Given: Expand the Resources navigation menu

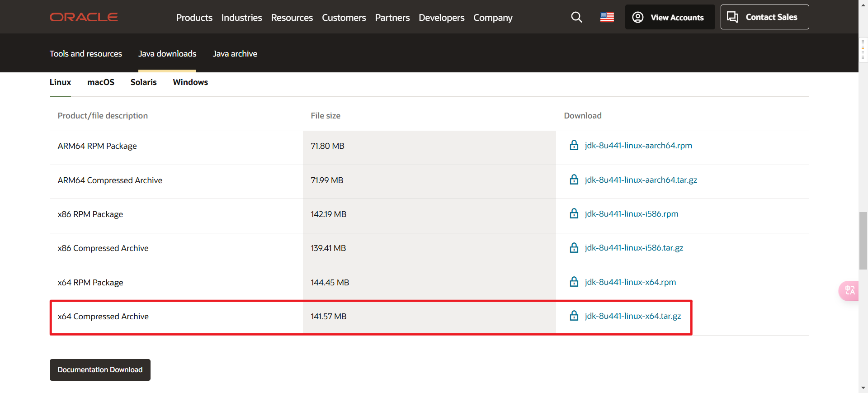Looking at the screenshot, I should click(292, 18).
